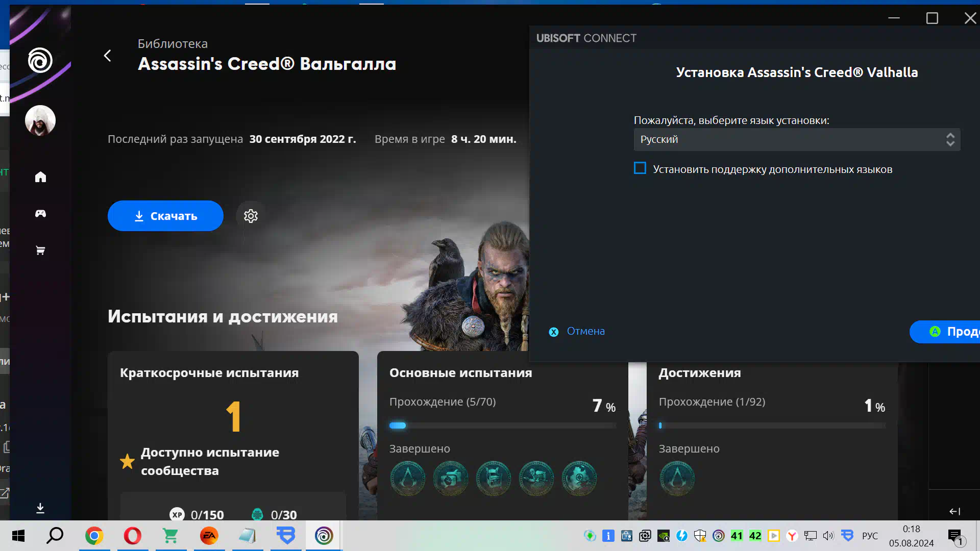Screen dimensions: 980x551
Task: Click Доступно испытание сообщества text
Action: (210, 461)
